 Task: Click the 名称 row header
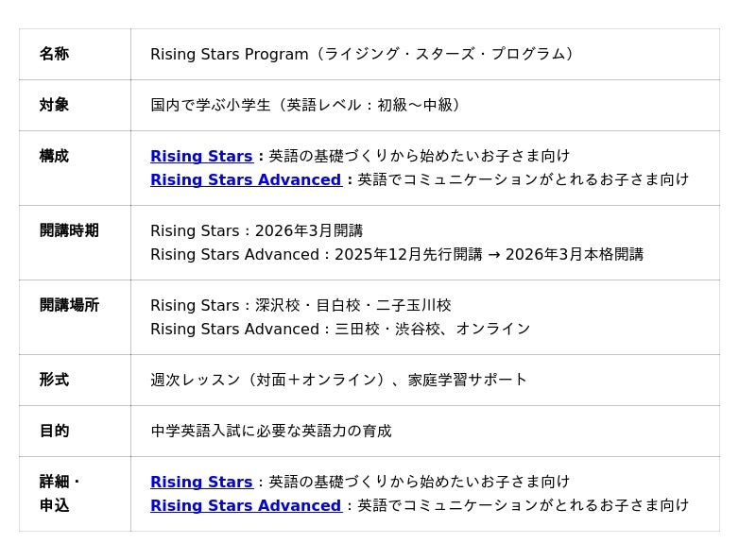54,54
